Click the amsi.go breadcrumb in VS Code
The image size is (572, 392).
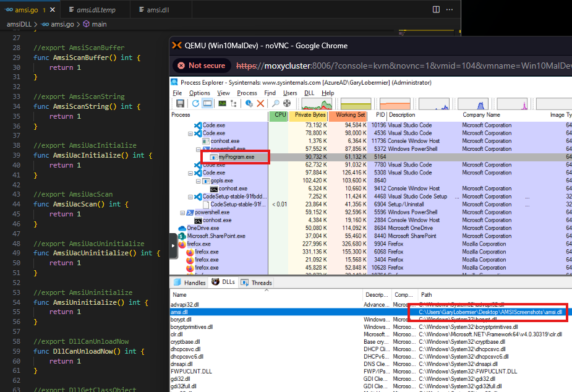[58, 24]
